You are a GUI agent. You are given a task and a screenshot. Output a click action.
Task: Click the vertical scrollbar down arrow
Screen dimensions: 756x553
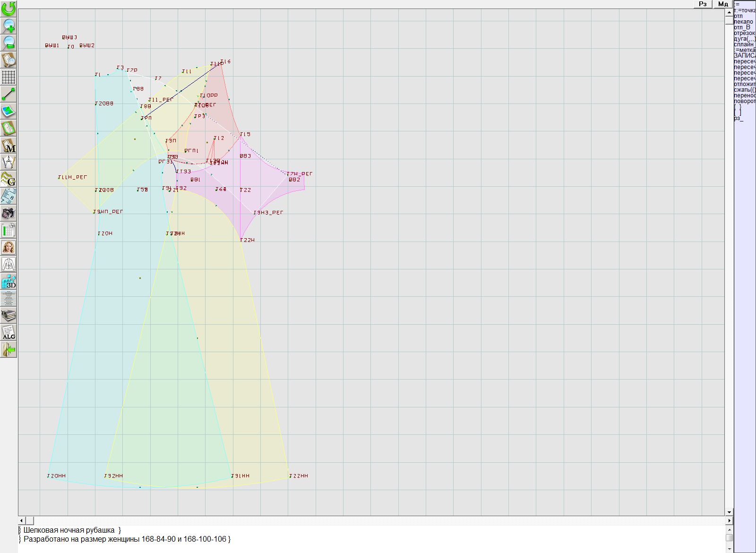(729, 512)
